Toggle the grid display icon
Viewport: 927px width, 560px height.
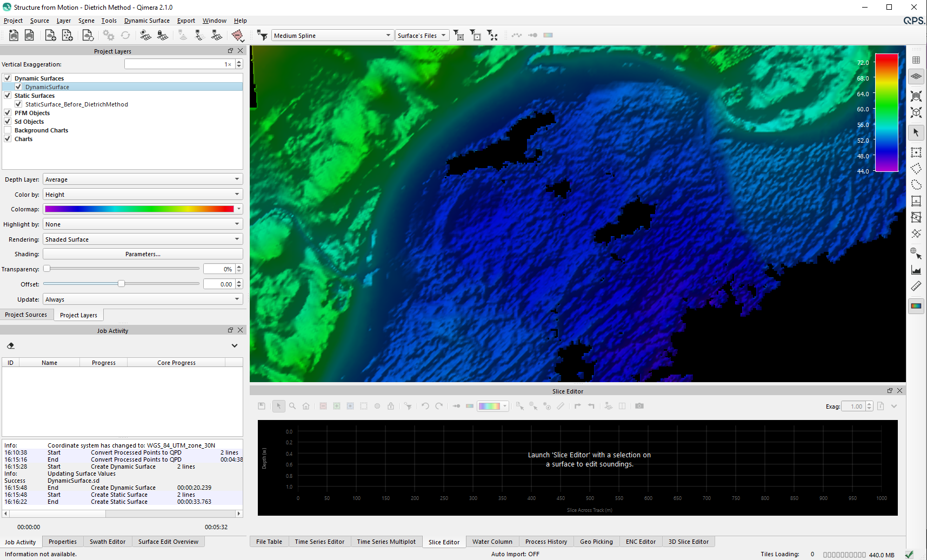(x=916, y=60)
